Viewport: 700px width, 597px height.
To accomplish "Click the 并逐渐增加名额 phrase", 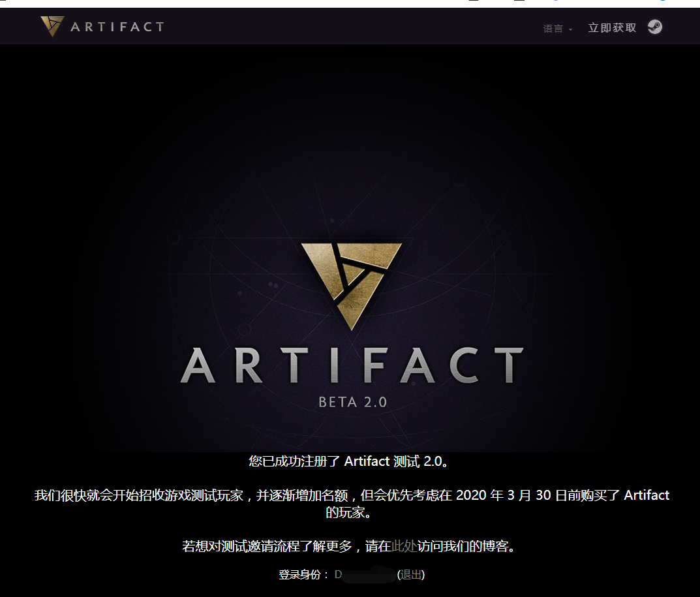I will point(302,495).
